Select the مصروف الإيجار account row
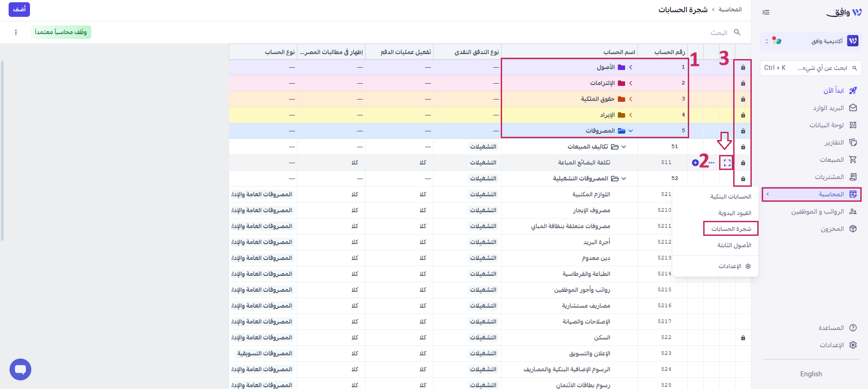Screen dimensions: 868x389 tap(490, 210)
